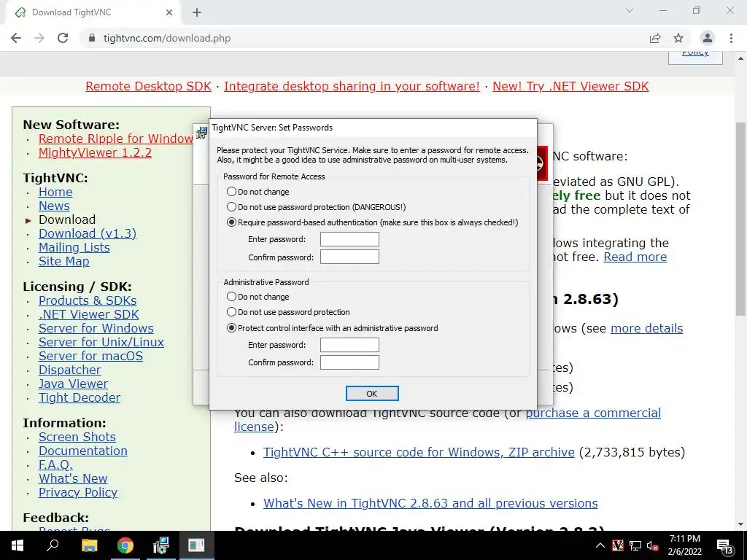This screenshot has height=560, width=747.
Task: Open the installer taskbar icon
Action: (x=161, y=545)
